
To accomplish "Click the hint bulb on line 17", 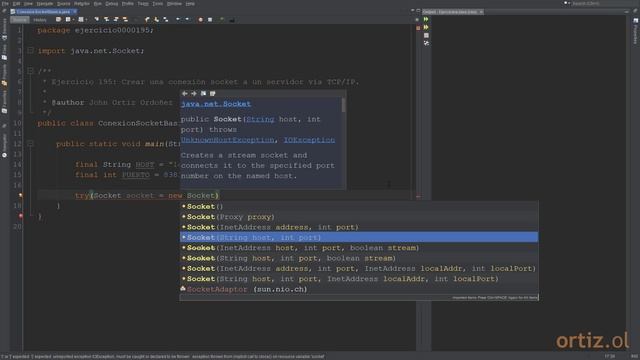I will tap(20, 196).
